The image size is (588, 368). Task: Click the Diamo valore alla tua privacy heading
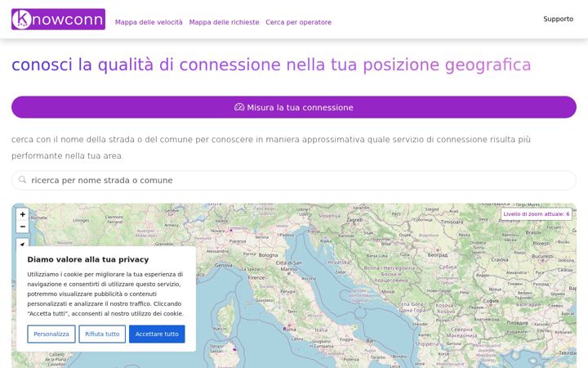click(x=88, y=259)
